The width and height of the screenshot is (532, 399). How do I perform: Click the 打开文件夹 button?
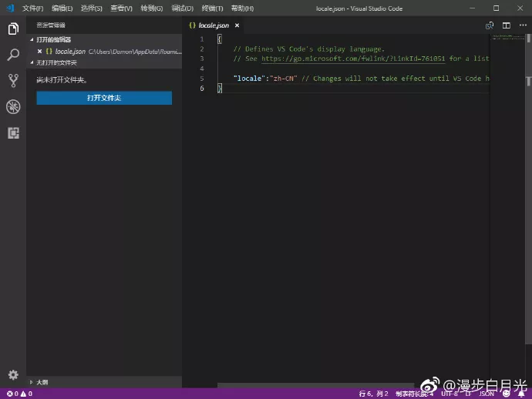point(104,98)
